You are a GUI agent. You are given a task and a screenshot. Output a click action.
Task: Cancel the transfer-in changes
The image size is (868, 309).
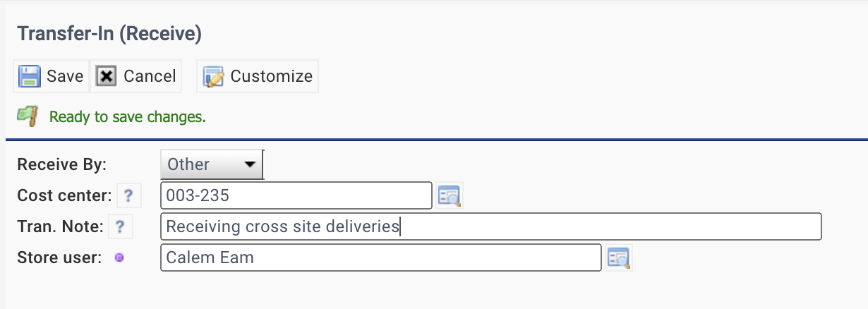click(x=136, y=76)
